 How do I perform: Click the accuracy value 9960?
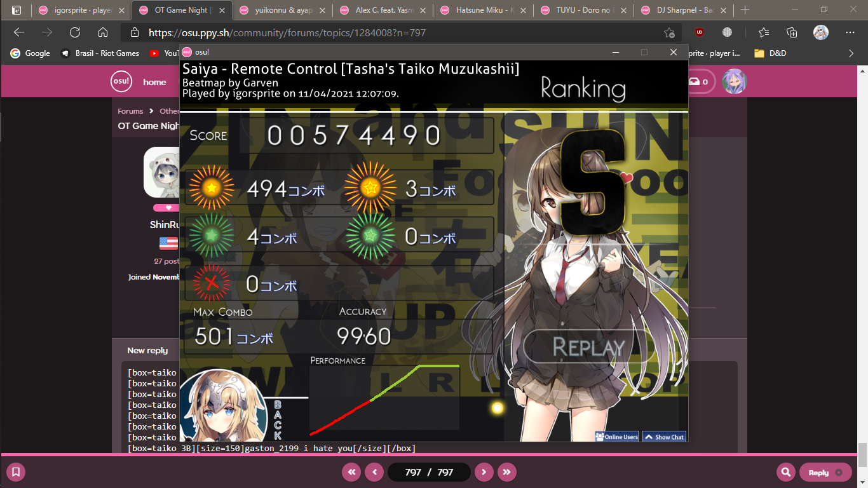tap(363, 336)
